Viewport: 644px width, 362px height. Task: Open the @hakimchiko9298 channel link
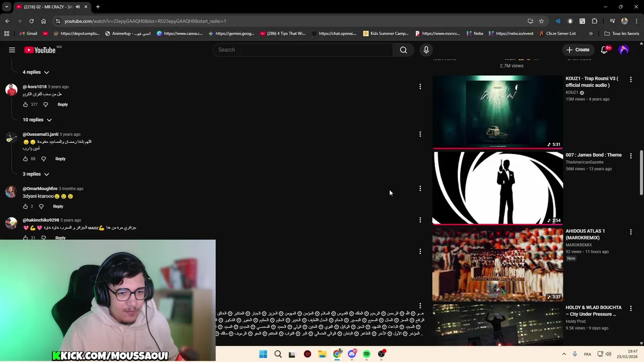tap(41, 220)
